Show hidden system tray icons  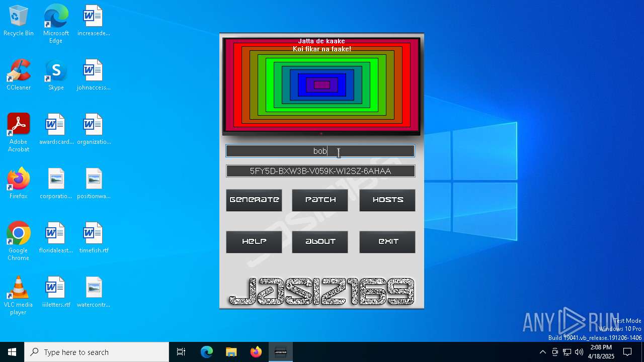click(542, 352)
